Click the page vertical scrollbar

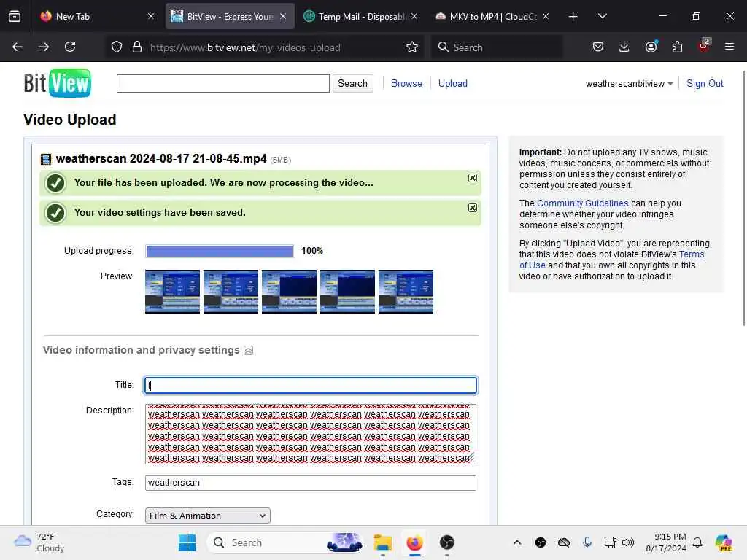[x=743, y=198]
